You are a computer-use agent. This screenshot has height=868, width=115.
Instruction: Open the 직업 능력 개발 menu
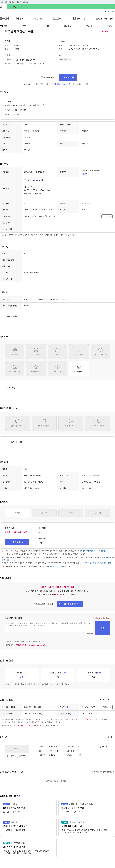click(x=79, y=18)
